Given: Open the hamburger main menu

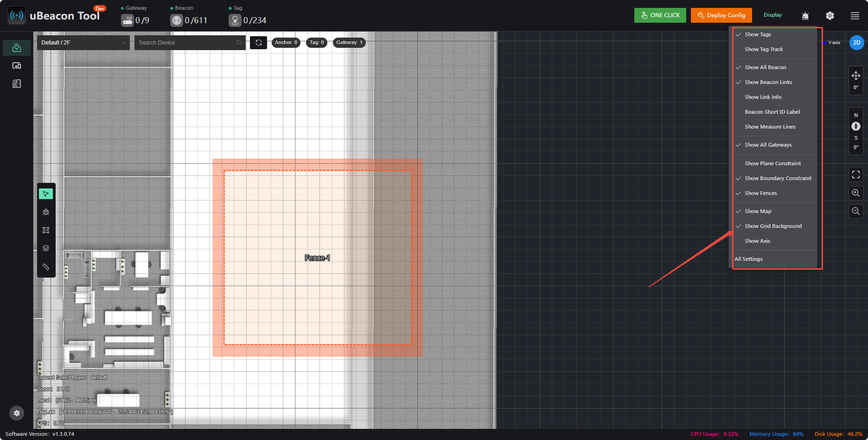Looking at the screenshot, I should click(855, 16).
